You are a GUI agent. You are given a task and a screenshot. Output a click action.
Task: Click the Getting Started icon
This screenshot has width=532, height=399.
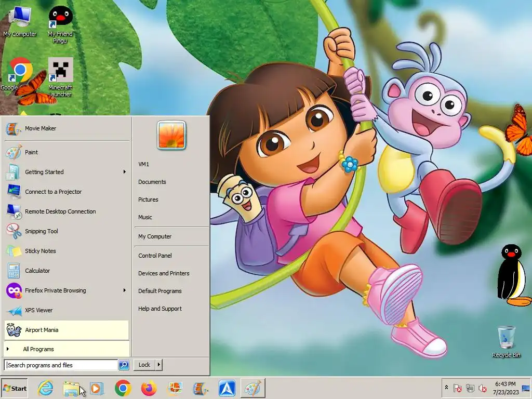[14, 172]
